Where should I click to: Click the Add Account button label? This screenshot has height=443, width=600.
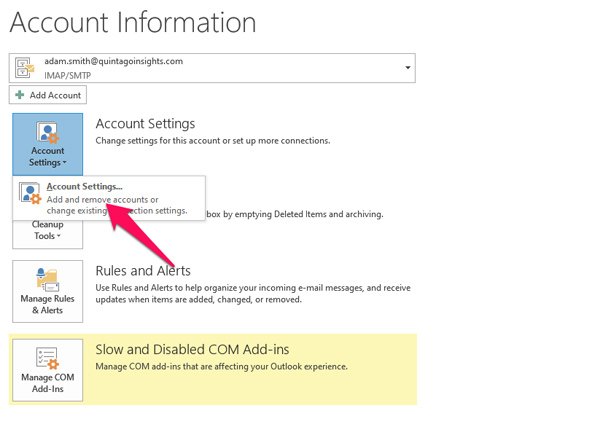pos(55,95)
